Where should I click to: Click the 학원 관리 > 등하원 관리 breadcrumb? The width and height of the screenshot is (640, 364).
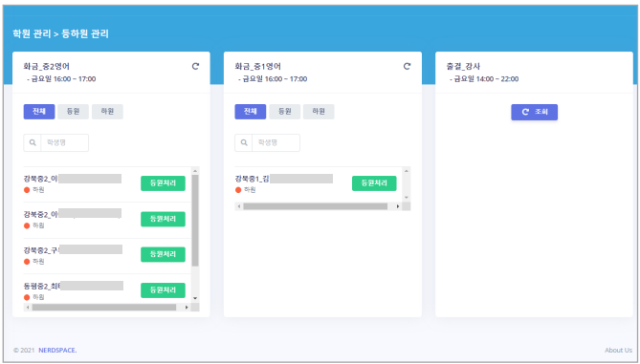tap(60, 33)
